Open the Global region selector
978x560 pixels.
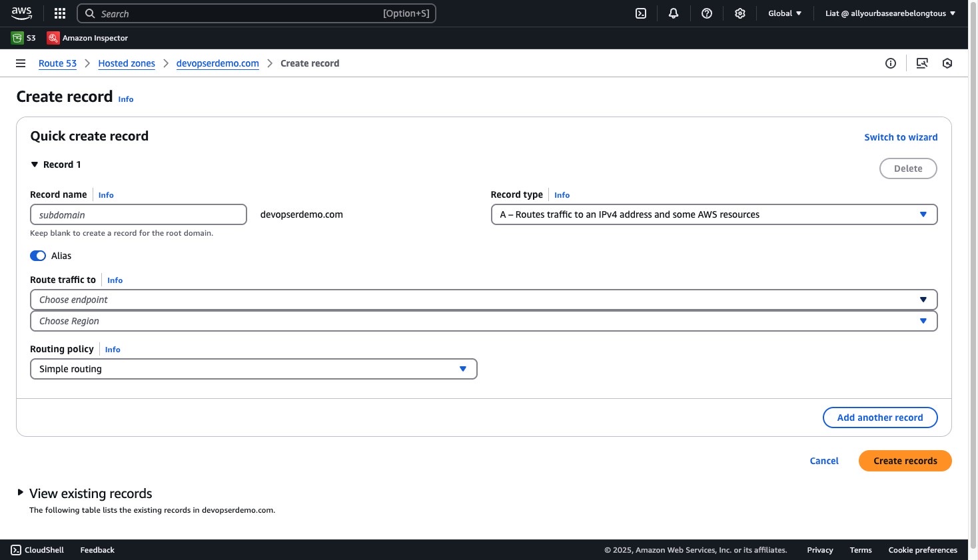coord(785,13)
